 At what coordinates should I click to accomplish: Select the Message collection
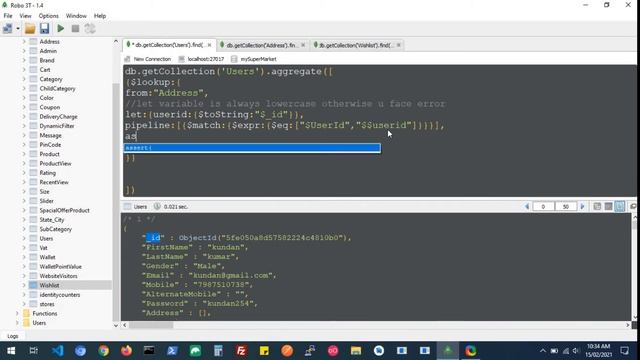tap(50, 136)
